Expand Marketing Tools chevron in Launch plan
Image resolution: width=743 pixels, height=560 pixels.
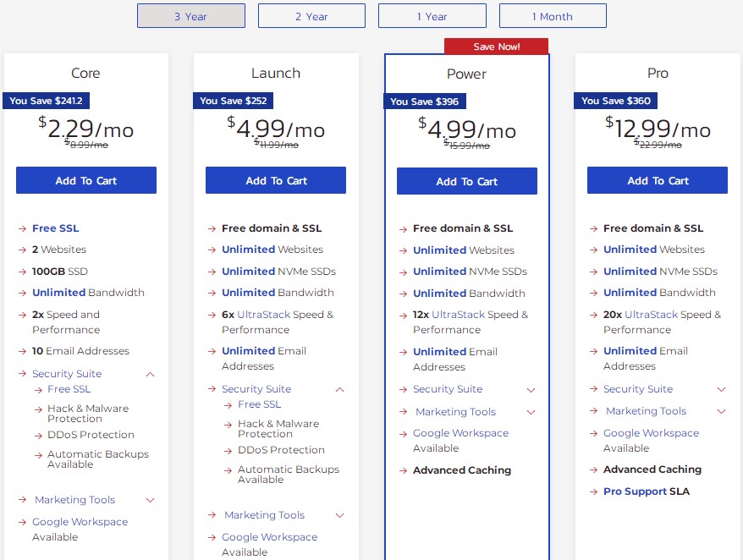pos(339,515)
